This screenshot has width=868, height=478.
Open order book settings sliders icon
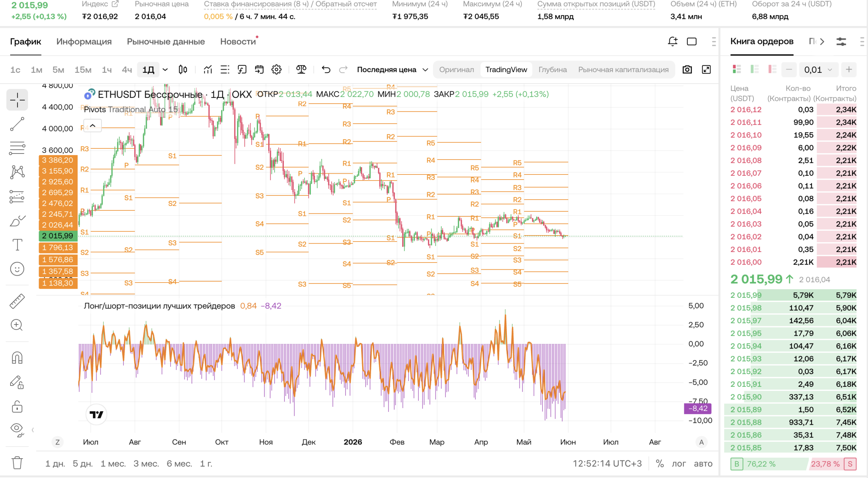(841, 41)
